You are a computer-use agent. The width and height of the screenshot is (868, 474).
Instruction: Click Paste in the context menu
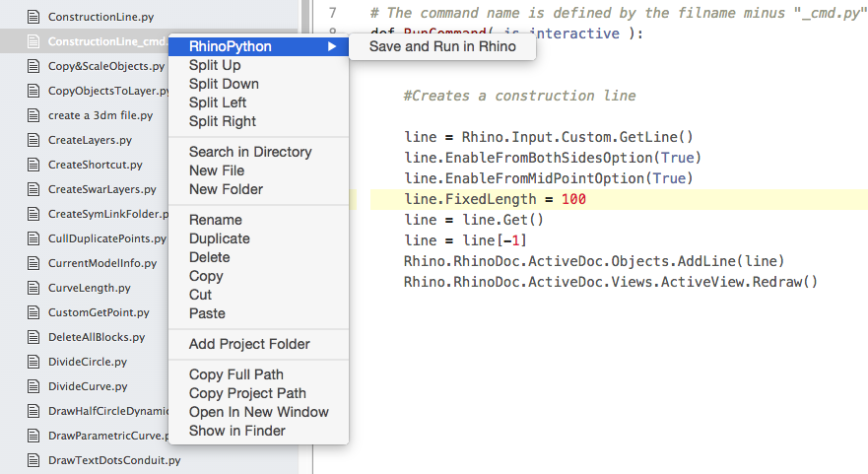tap(258, 313)
